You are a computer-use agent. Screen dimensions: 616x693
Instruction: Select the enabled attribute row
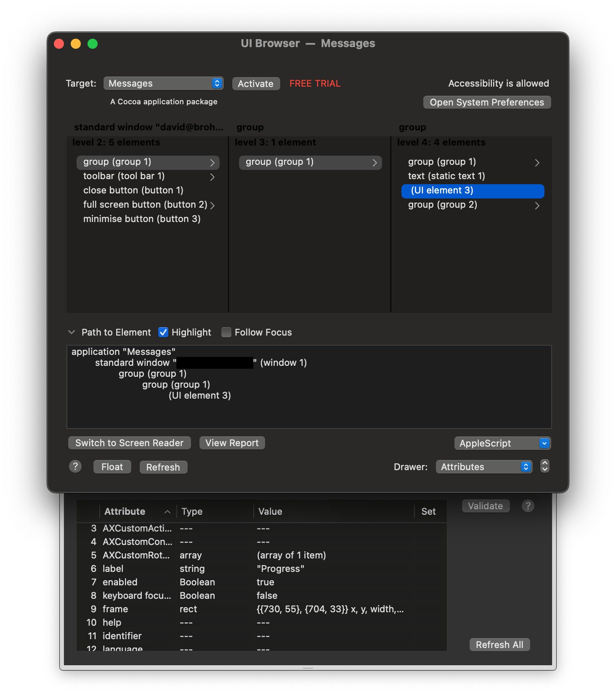[261, 582]
